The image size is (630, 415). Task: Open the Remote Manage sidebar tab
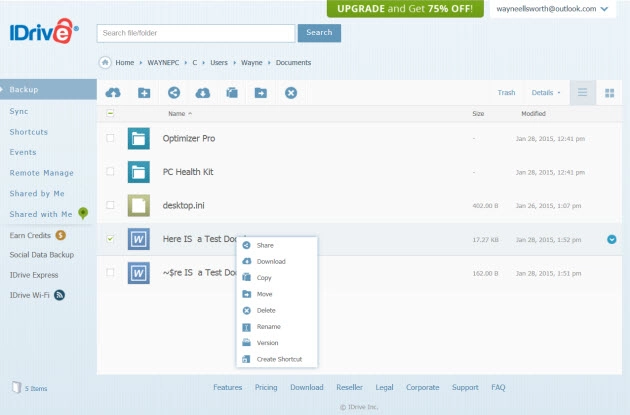[x=41, y=173]
